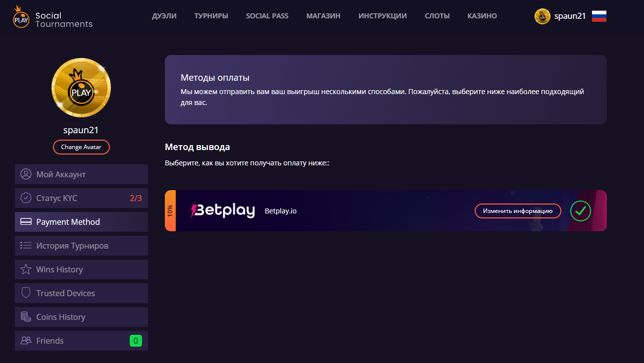Click the Trusted Devices shield icon
The height and width of the screenshot is (363, 644).
coord(26,293)
